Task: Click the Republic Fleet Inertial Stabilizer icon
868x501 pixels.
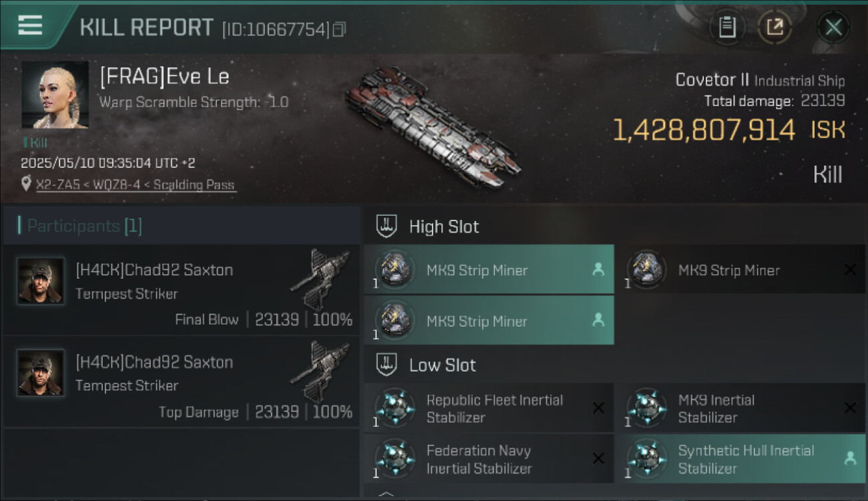Action: (395, 407)
